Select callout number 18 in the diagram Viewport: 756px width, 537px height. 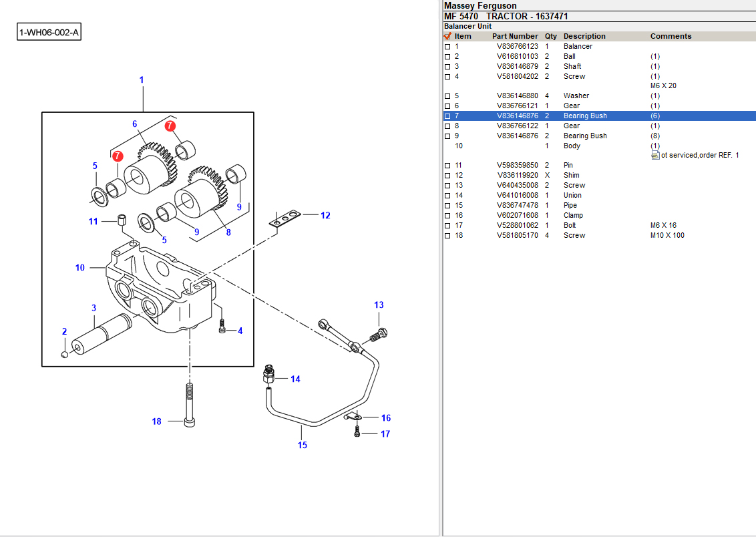coord(157,421)
